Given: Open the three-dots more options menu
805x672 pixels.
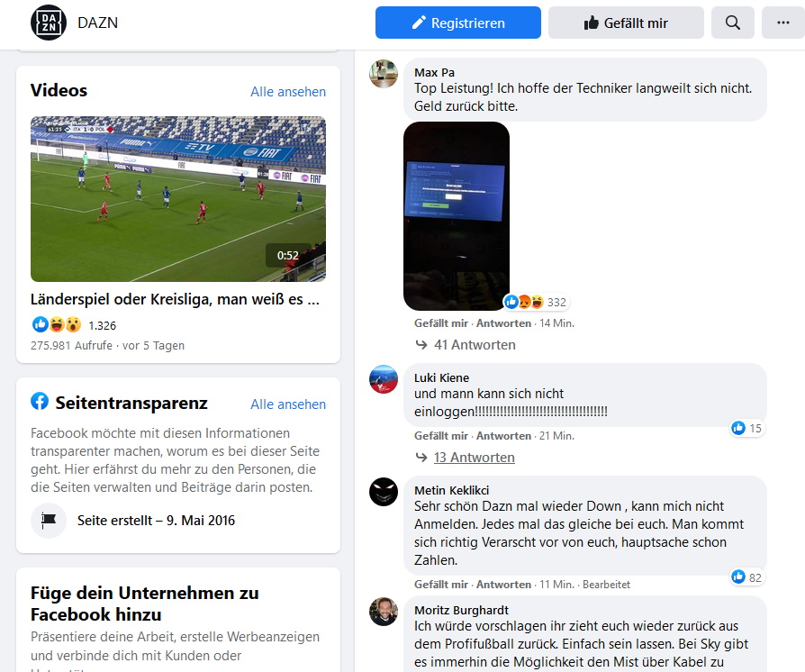Looking at the screenshot, I should coord(782,23).
